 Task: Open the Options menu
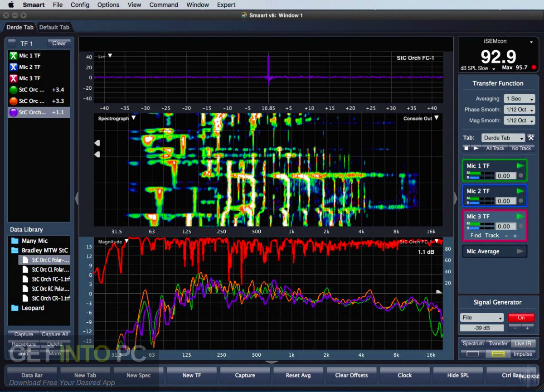coord(108,5)
